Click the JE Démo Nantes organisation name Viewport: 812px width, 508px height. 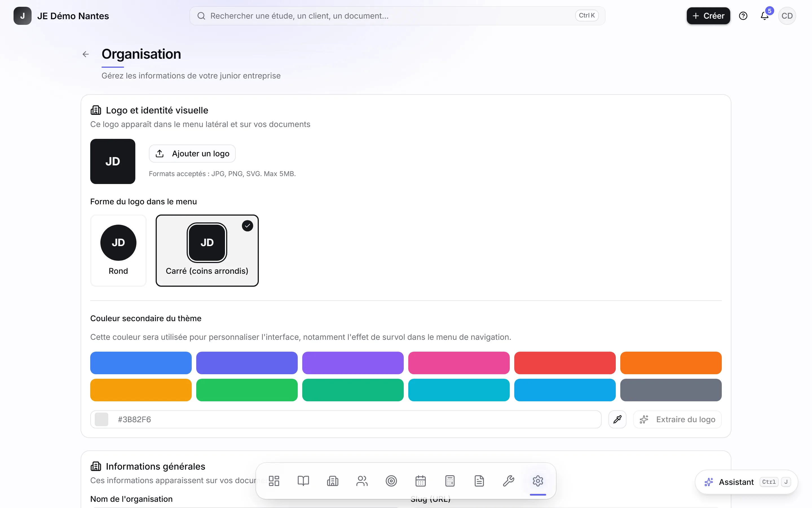coord(73,16)
